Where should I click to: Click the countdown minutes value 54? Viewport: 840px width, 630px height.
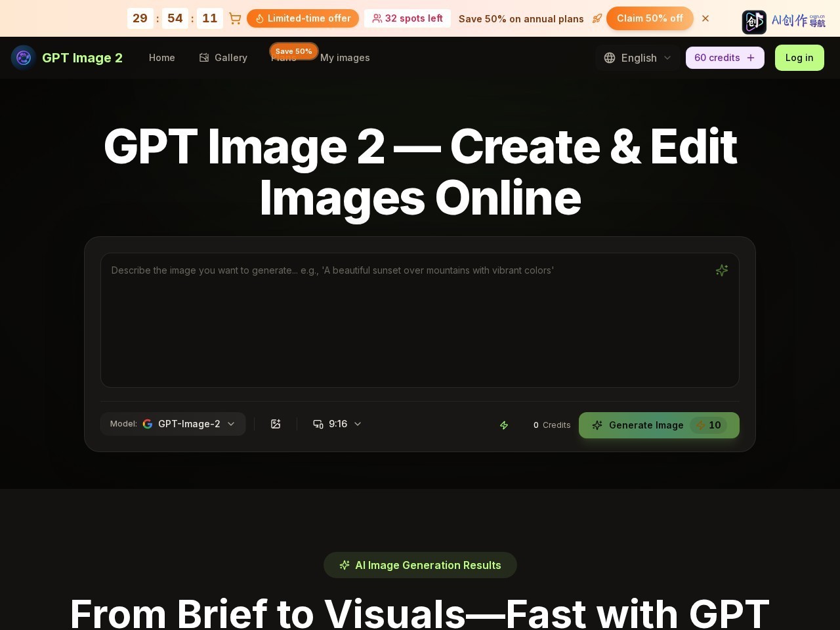pyautogui.click(x=175, y=18)
